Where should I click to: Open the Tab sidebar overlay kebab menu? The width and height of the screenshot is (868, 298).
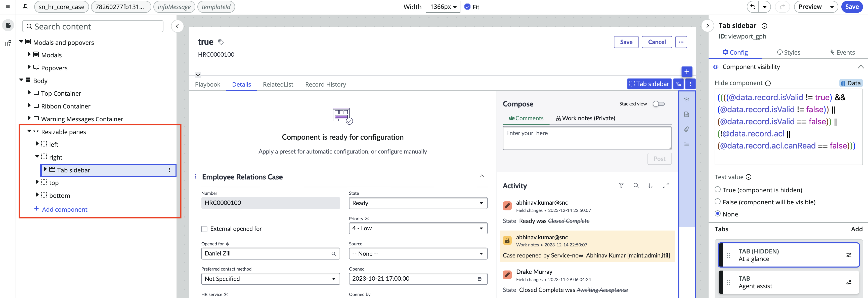(690, 84)
